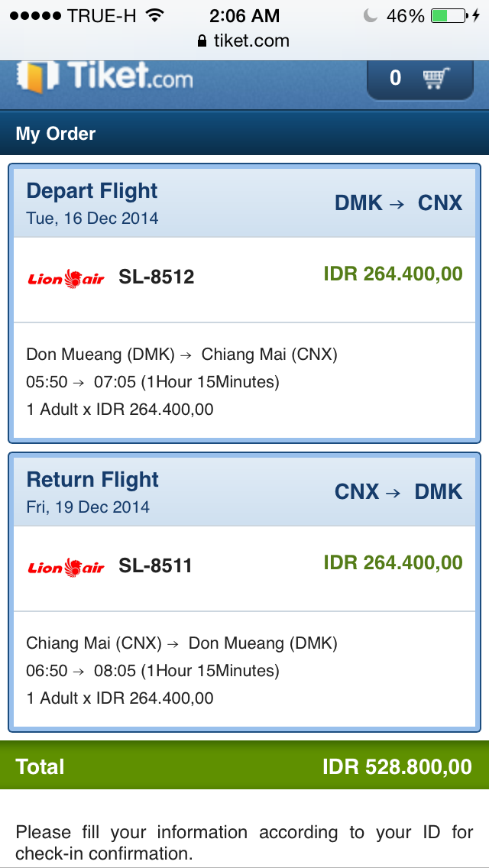This screenshot has width=489, height=868.
Task: Tap the padlock icon in address bar
Action: [202, 41]
